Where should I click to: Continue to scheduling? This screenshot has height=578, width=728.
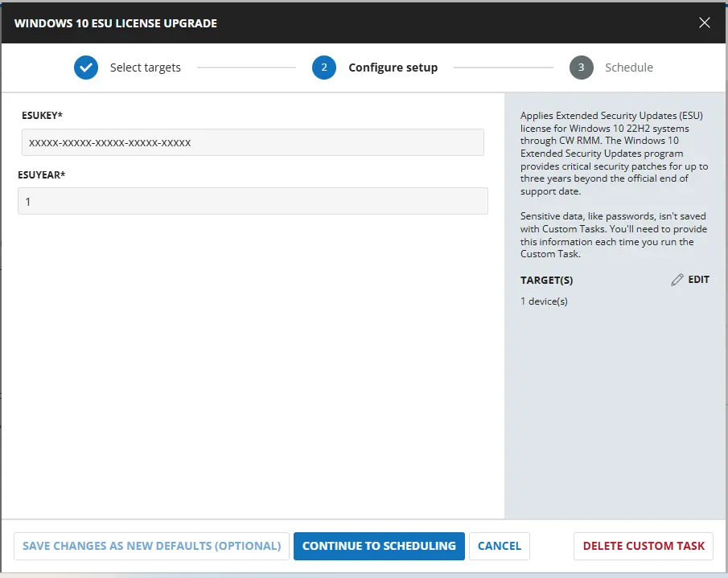(x=379, y=546)
